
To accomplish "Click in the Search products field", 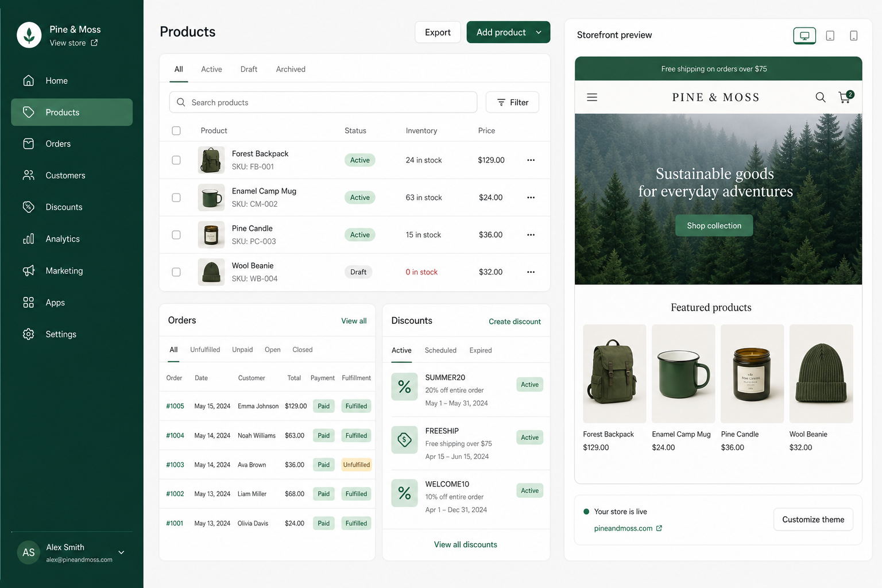I will [x=323, y=102].
